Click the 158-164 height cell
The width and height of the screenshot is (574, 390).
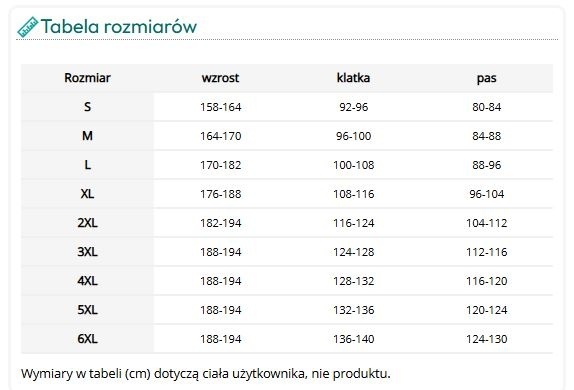point(220,107)
